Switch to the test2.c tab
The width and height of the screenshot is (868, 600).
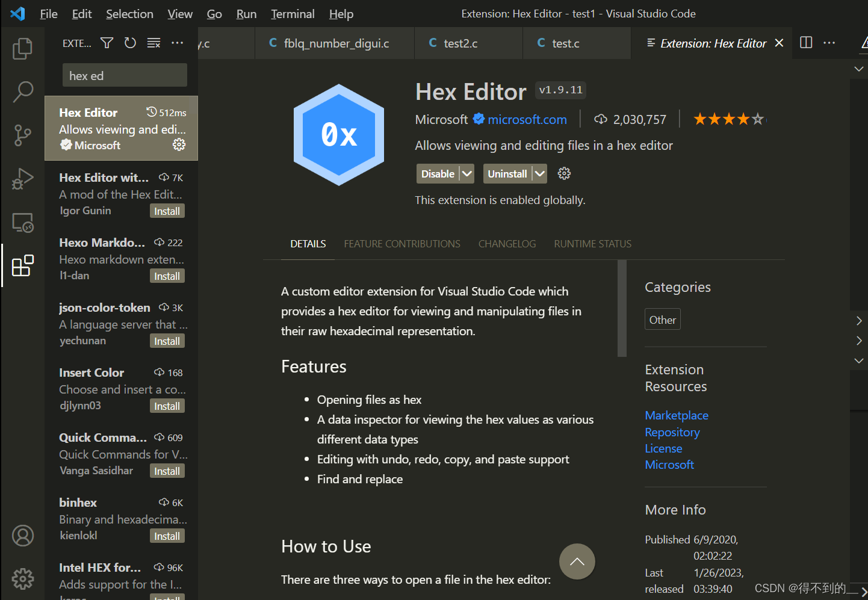[468, 43]
